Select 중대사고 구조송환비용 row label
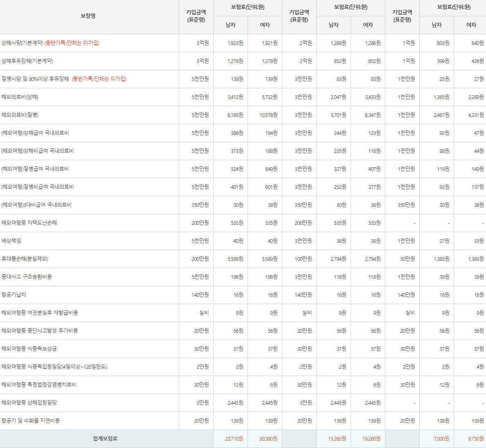Screen dimensions: 486x448 pos(27,276)
